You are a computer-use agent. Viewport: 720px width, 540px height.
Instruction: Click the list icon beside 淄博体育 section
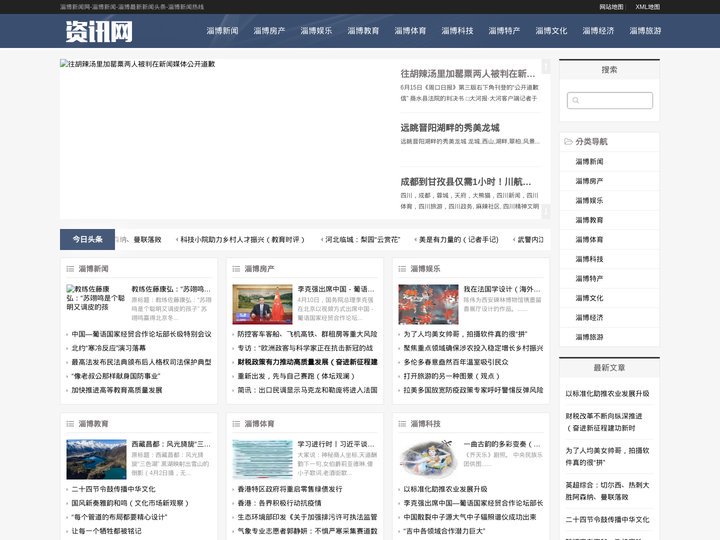point(236,424)
